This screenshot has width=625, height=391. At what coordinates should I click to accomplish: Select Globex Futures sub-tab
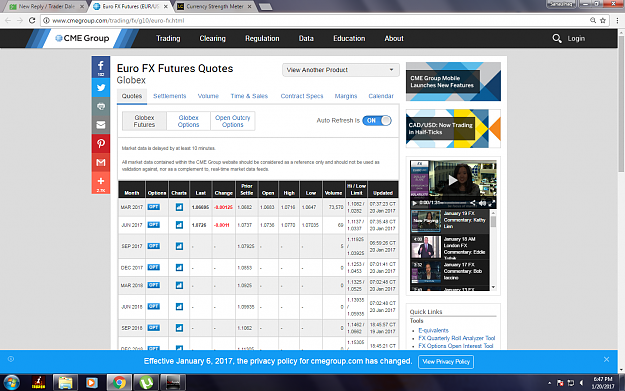coord(144,121)
